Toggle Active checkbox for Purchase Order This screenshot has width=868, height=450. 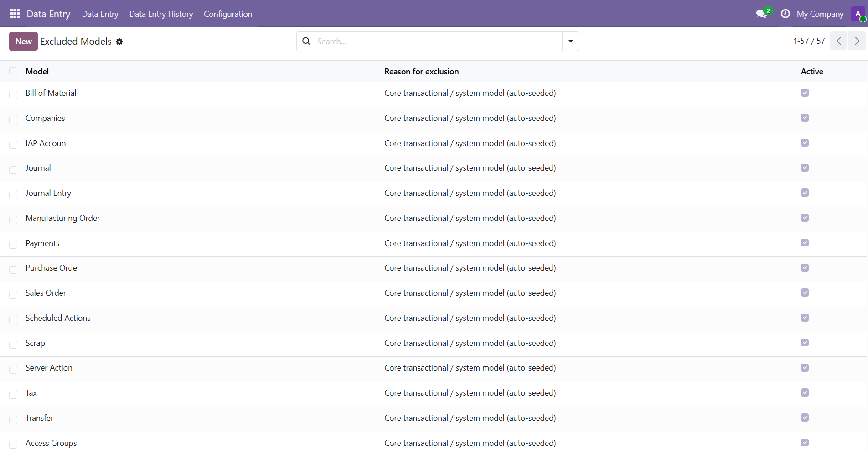click(x=805, y=268)
